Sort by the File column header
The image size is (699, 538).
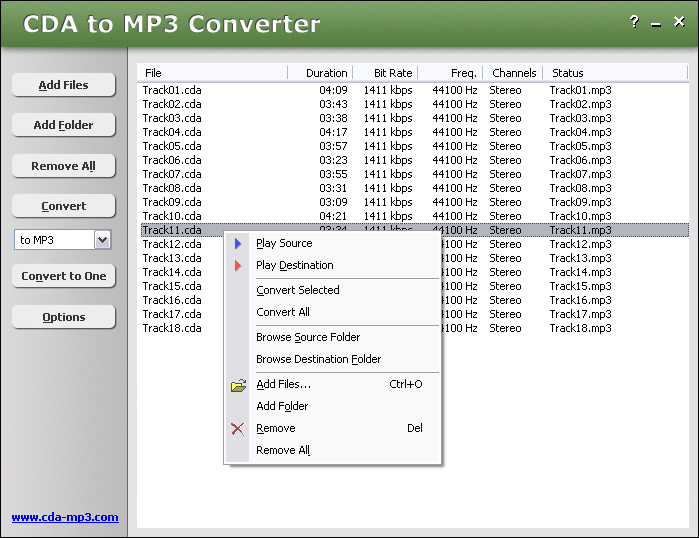point(213,73)
